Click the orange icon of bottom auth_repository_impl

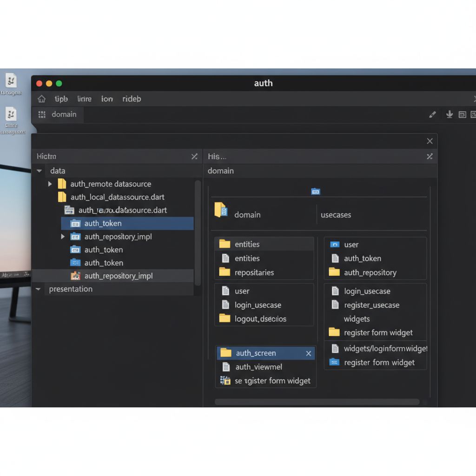pos(76,276)
